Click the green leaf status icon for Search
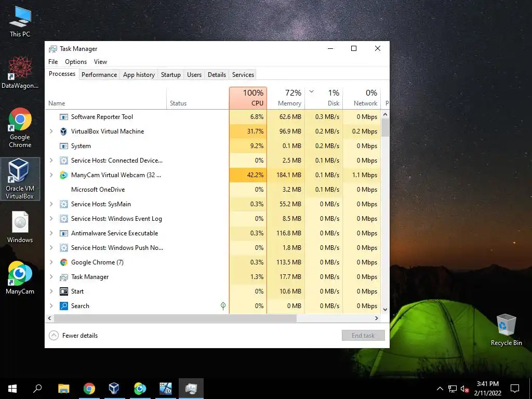532x399 pixels. (223, 306)
